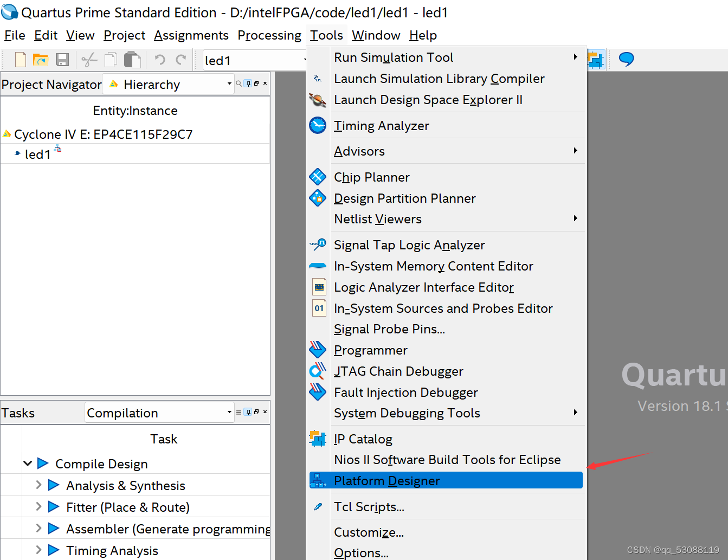Expand the Assembler task
Screen dimensions: 728x560
(x=38, y=529)
